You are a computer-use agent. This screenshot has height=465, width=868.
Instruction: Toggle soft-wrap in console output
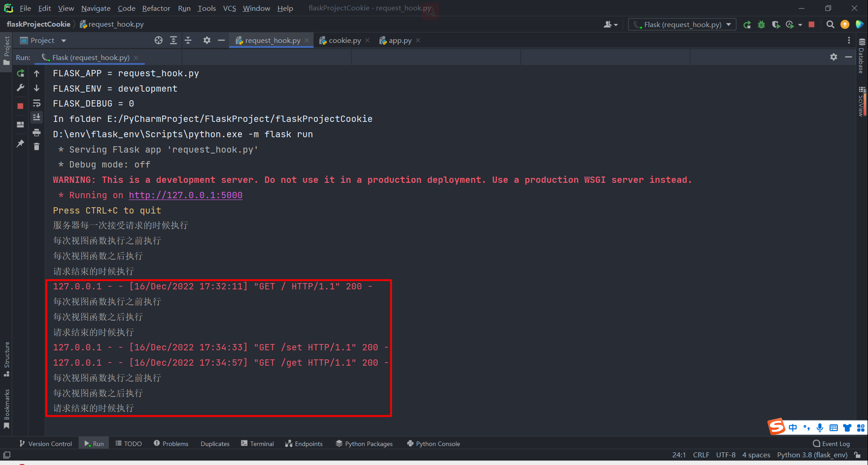pos(37,103)
